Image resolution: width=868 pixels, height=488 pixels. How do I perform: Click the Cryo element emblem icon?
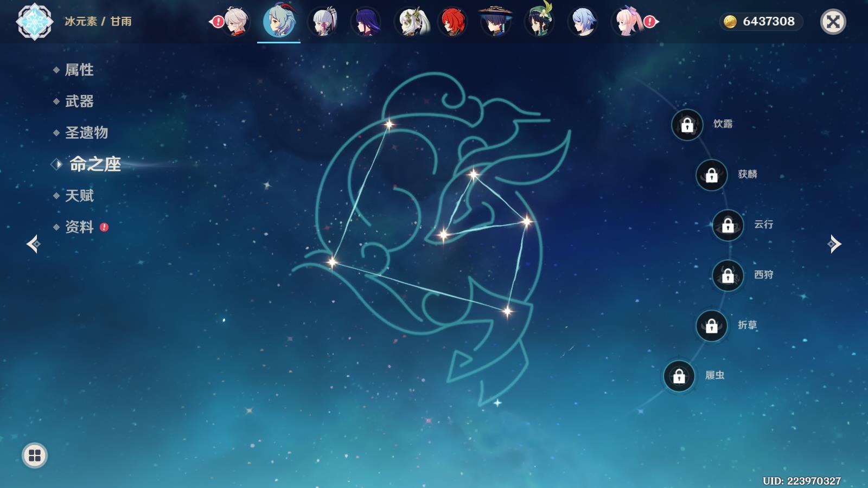(x=35, y=22)
